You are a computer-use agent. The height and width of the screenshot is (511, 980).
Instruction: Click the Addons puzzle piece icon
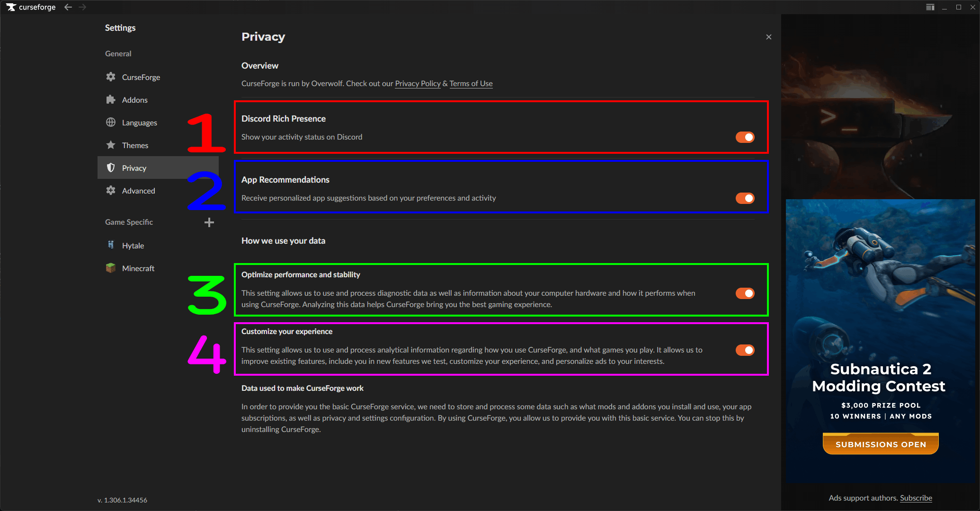pyautogui.click(x=111, y=99)
